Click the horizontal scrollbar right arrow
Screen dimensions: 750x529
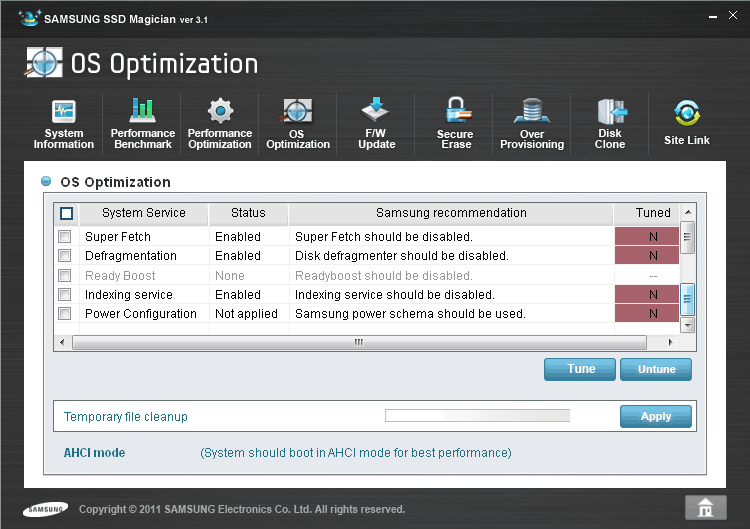671,342
